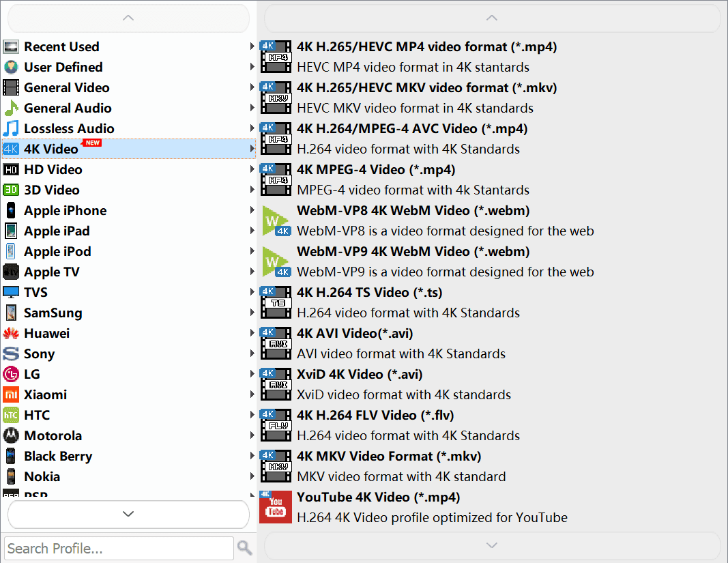Choose 4K MPEG-4 Video profile
Viewport: 728px width, 563px height.
[x=492, y=179]
